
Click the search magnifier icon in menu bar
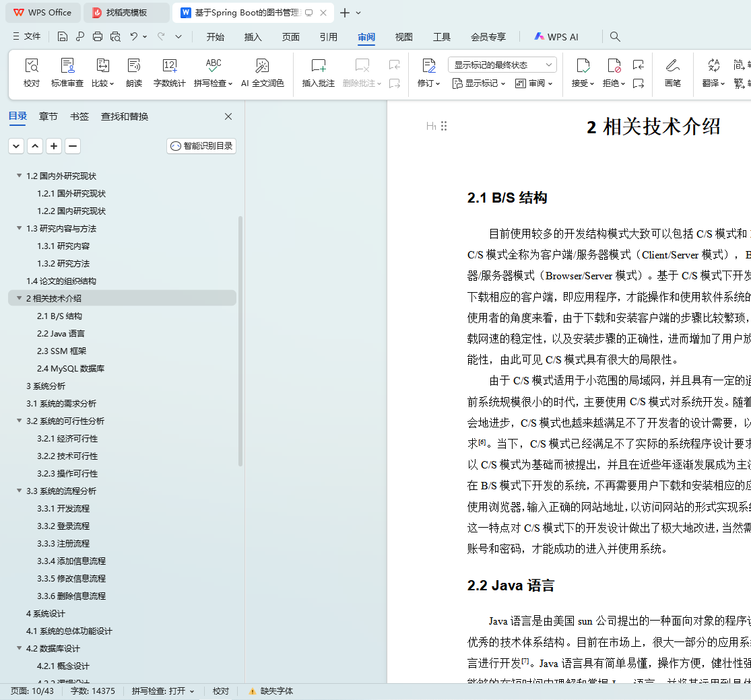(x=615, y=37)
